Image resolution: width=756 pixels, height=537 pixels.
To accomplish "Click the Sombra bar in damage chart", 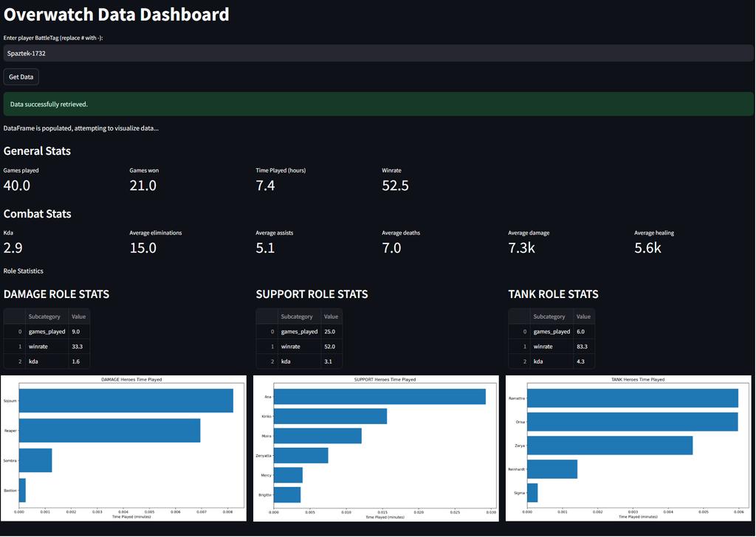I will click(35, 460).
